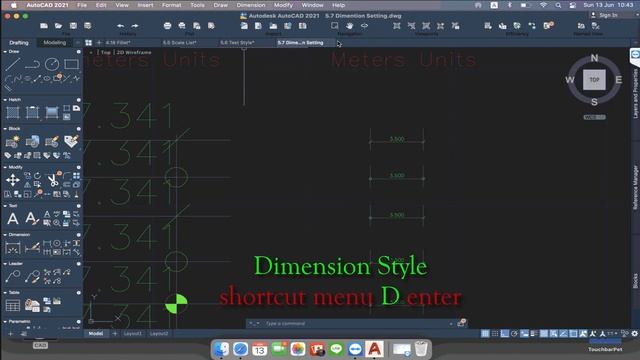
Task: Select the Rectangle tool
Action: (x=71, y=64)
